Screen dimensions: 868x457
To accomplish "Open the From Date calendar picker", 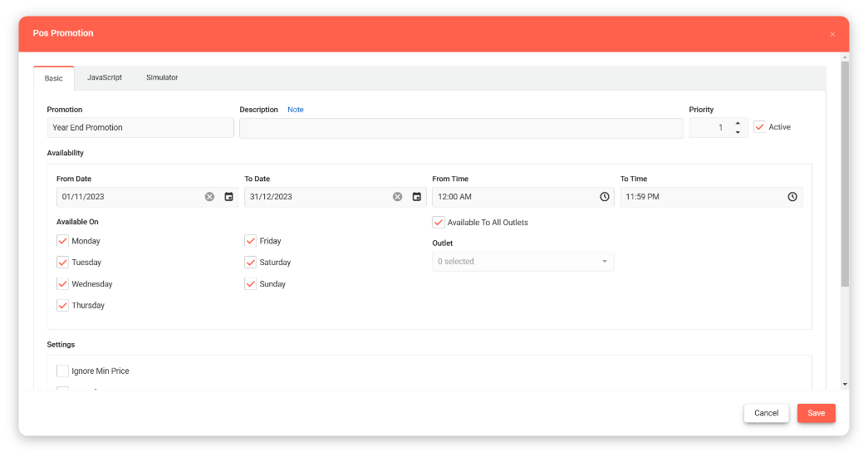I will [229, 197].
